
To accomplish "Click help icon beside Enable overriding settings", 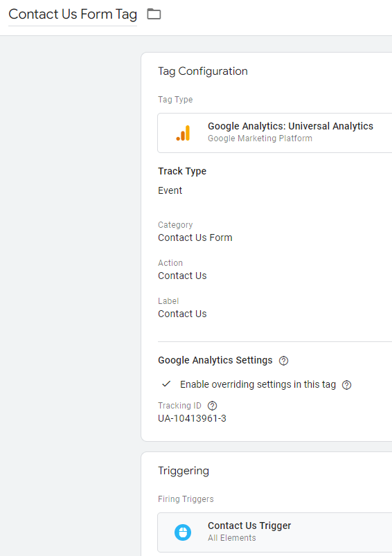I will (346, 385).
